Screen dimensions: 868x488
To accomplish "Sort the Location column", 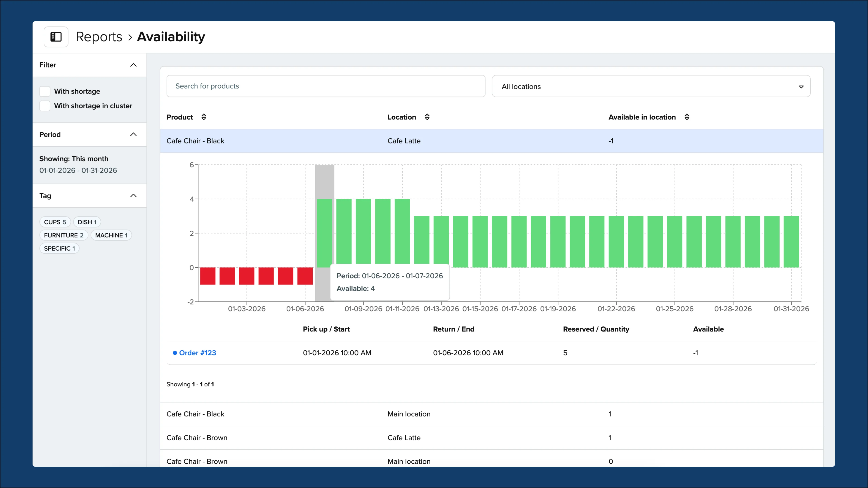I will point(427,117).
